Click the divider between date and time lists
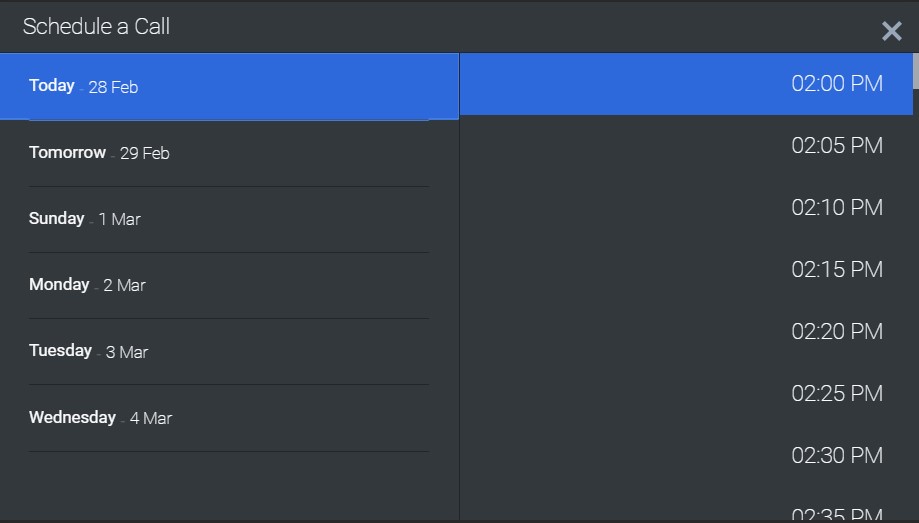Viewport: 919px width, 523px height. pyautogui.click(x=459, y=300)
